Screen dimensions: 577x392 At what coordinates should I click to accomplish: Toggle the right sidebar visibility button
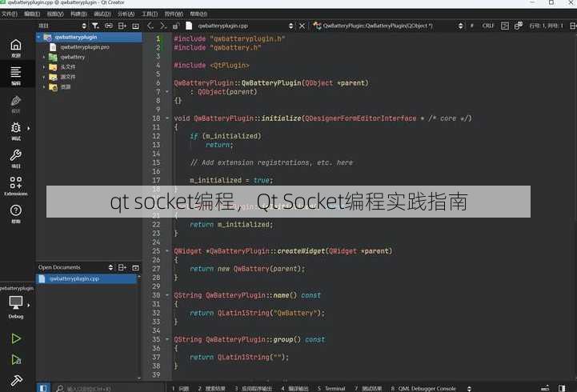562,388
